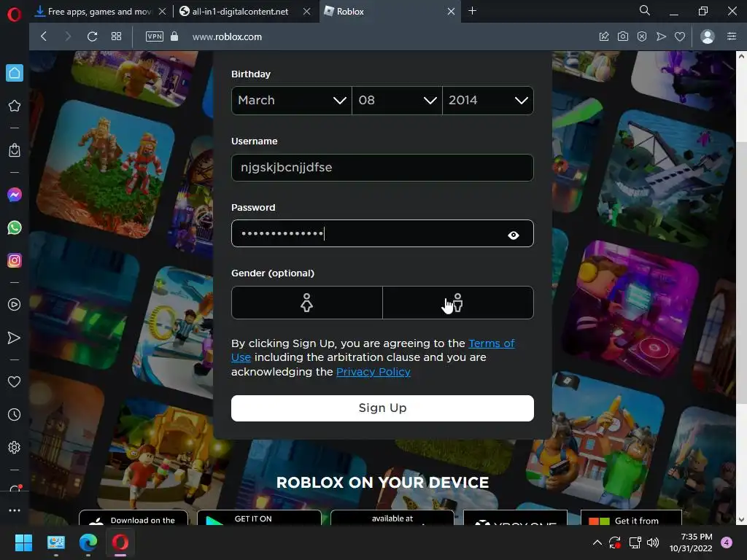Open Bookmarks star in Opera sidebar

click(15, 106)
